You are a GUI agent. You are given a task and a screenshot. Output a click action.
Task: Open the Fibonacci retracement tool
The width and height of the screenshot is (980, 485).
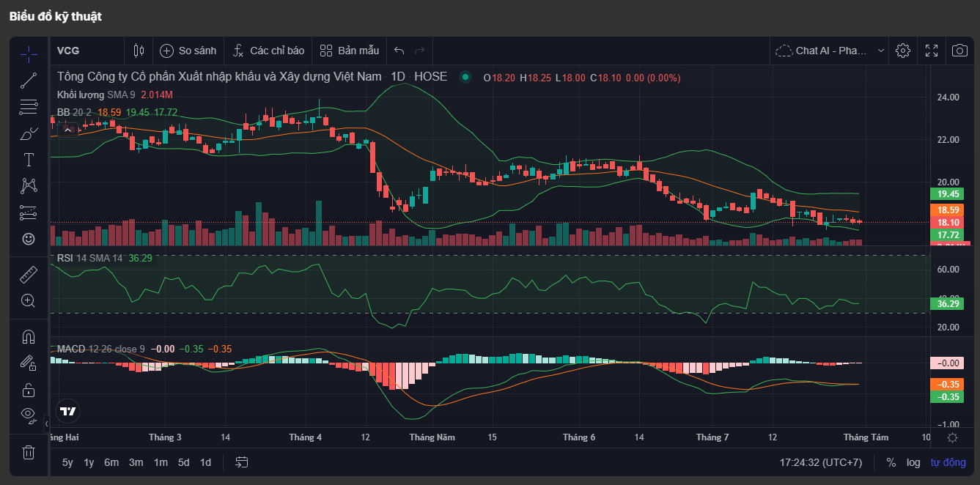pyautogui.click(x=29, y=107)
